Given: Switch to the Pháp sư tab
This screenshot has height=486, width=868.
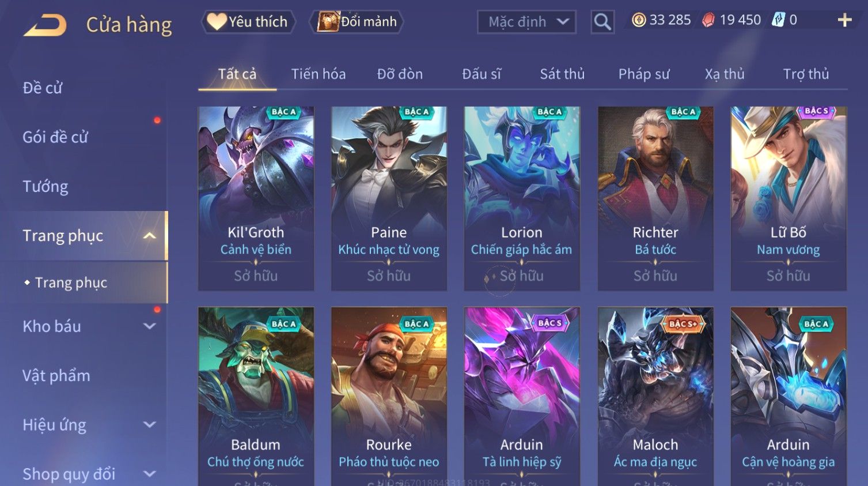Looking at the screenshot, I should pos(644,74).
